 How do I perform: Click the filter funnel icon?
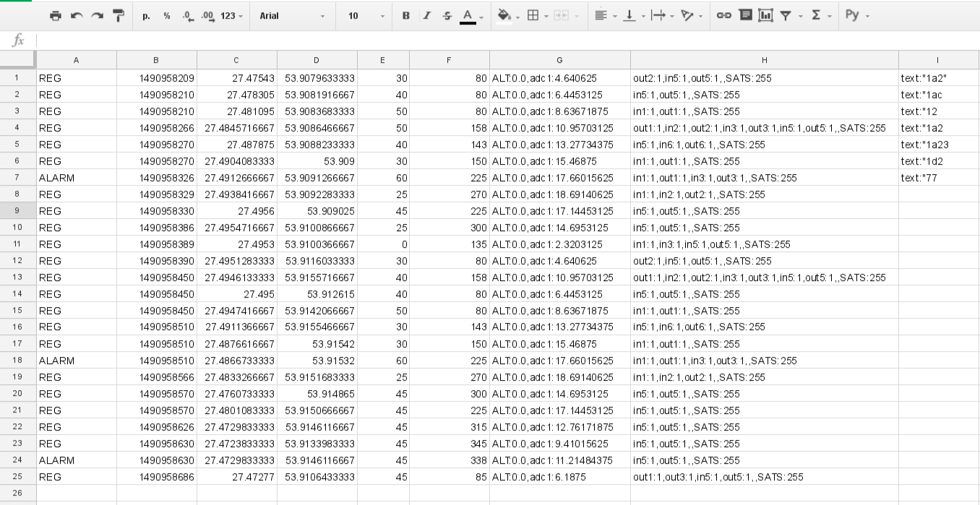786,15
